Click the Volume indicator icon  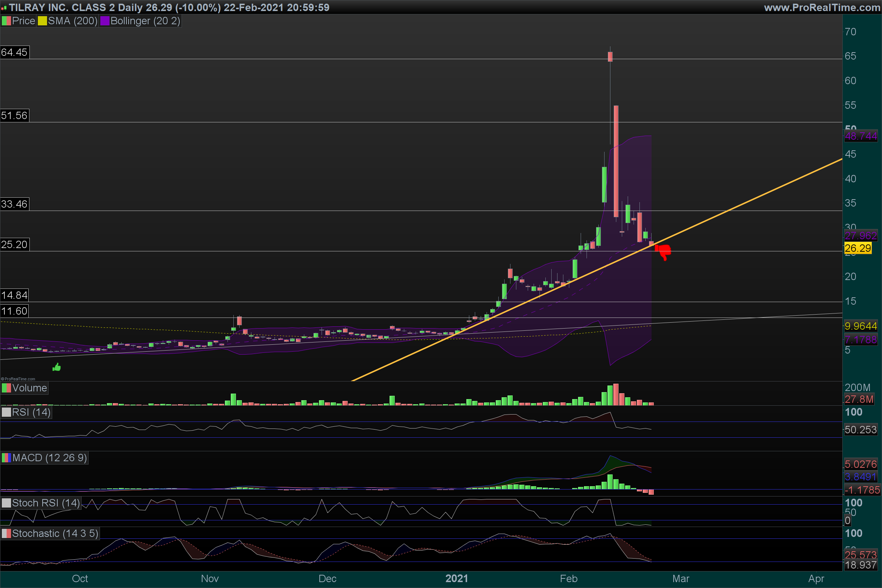click(x=6, y=388)
